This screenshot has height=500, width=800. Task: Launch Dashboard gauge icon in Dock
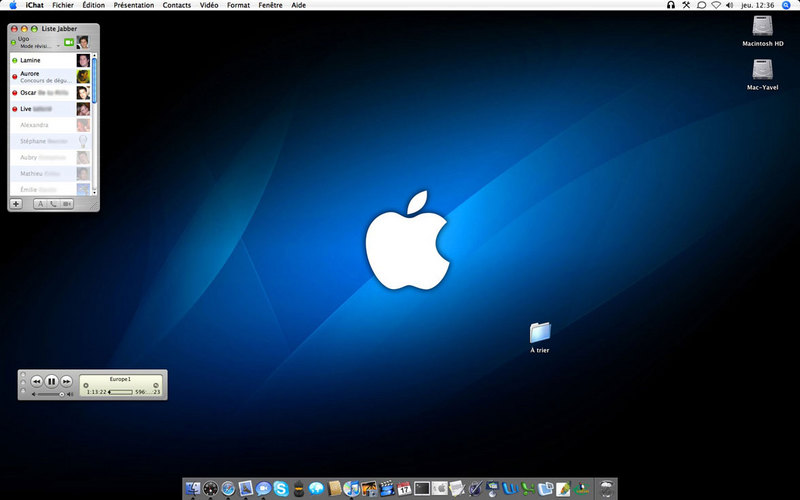[x=211, y=488]
